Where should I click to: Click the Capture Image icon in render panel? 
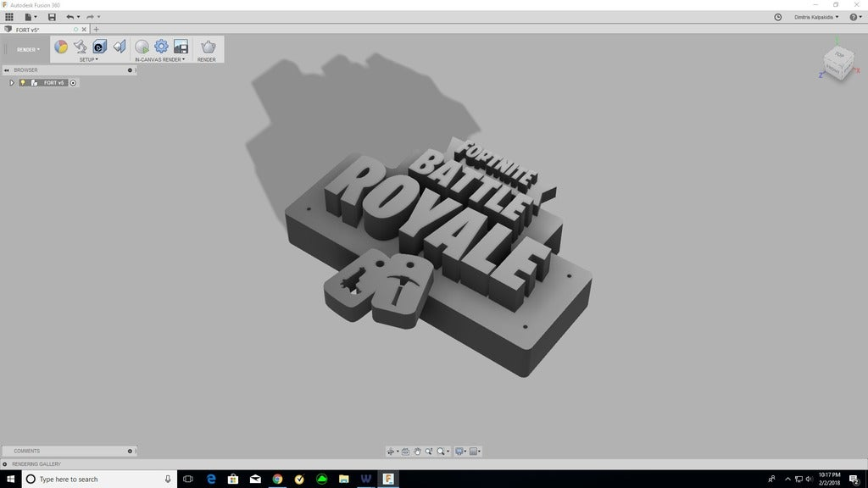tap(180, 47)
